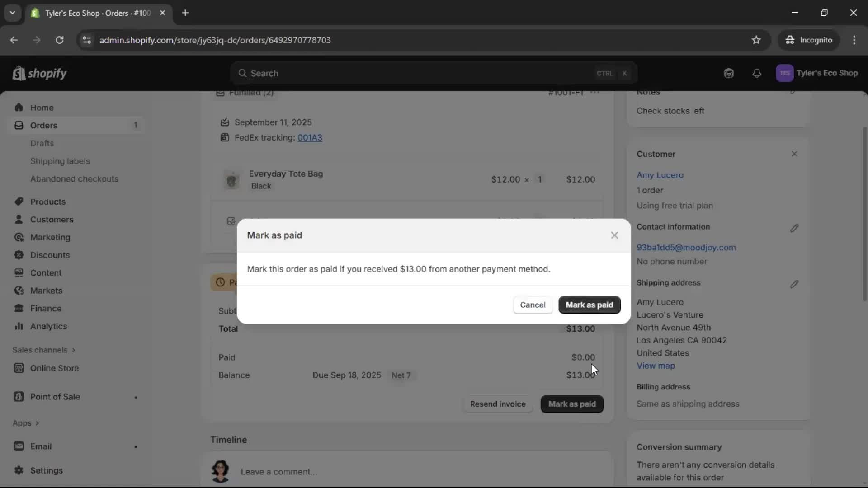Open Settings gear in sidebar
The width and height of the screenshot is (868, 488).
tap(19, 470)
